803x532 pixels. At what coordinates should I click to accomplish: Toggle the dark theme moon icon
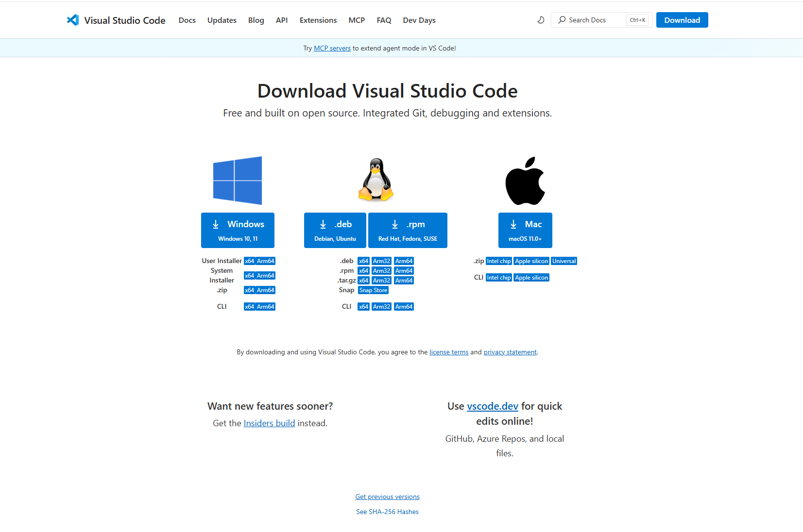541,20
